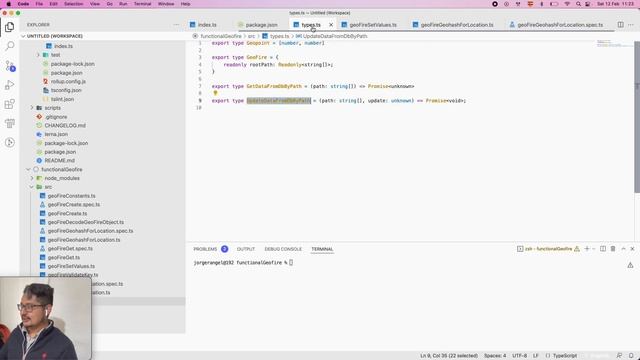The height and width of the screenshot is (360, 640).
Task: Show the Output panel tab
Action: tap(246, 249)
